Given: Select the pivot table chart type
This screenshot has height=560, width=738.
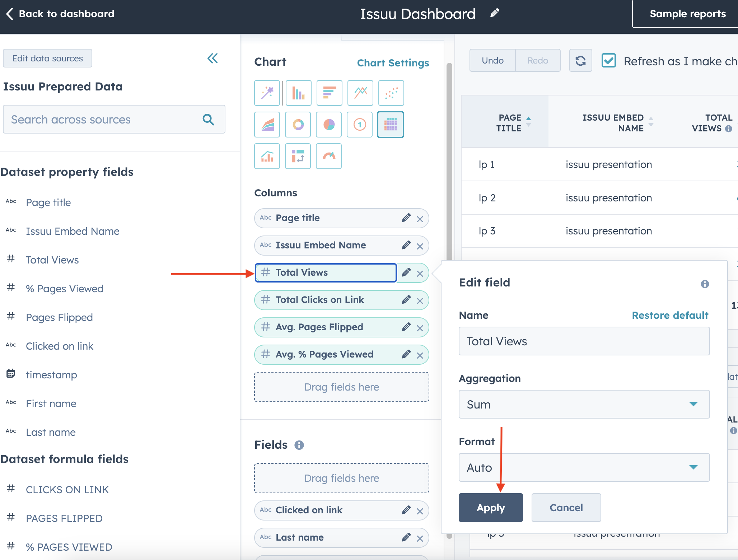Looking at the screenshot, I should click(x=298, y=156).
